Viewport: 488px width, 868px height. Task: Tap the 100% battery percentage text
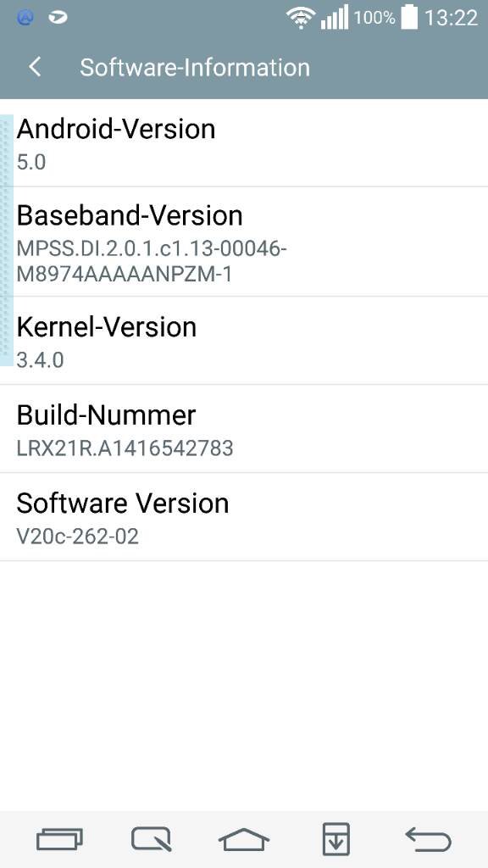point(374,18)
